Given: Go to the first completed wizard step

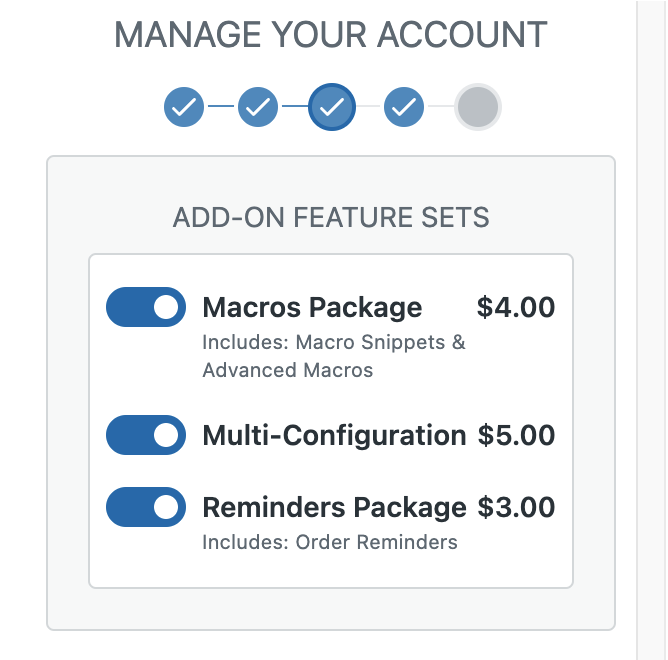Looking at the screenshot, I should point(184,107).
